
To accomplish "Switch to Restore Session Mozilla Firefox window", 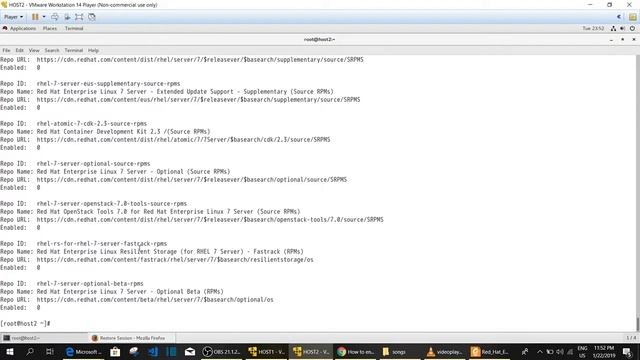I will [x=131, y=338].
